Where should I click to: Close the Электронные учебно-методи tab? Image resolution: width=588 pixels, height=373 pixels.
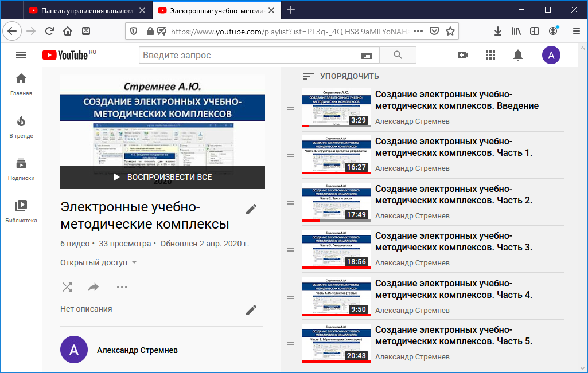(x=271, y=10)
